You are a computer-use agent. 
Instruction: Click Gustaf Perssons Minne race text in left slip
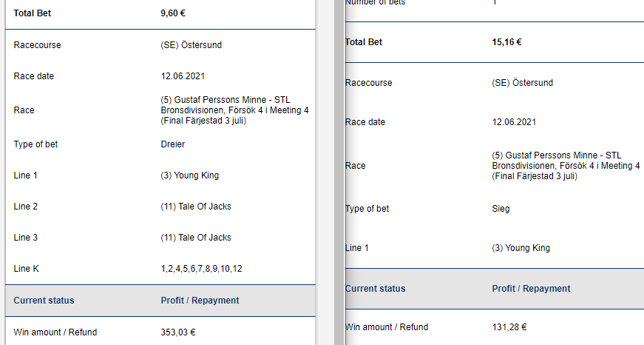coord(234,110)
